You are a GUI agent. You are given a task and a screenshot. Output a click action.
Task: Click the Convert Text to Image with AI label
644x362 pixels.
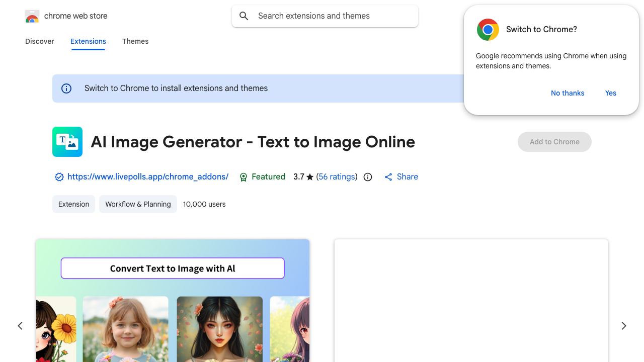[x=173, y=268]
